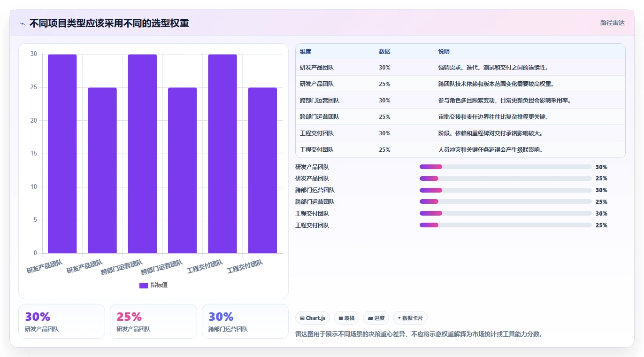The height and width of the screenshot is (357, 644).
Task: Select the 表格 chip
Action: point(346,318)
